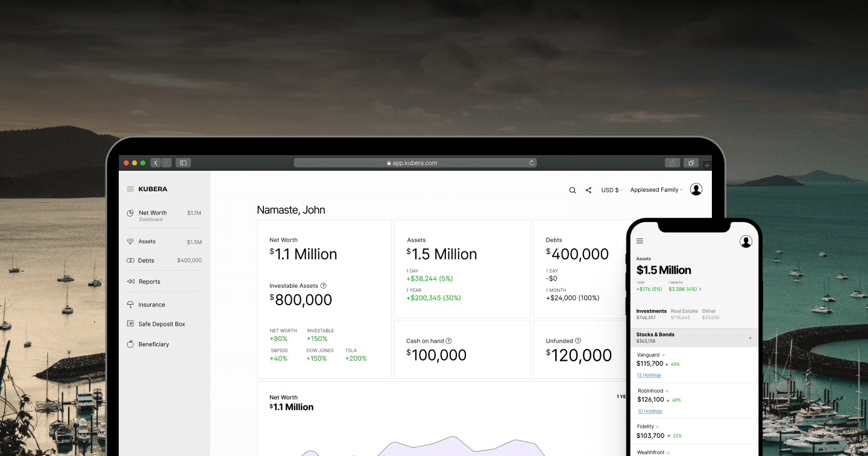Open the USD $ currency dropdown
Image resolution: width=868 pixels, height=456 pixels.
612,190
